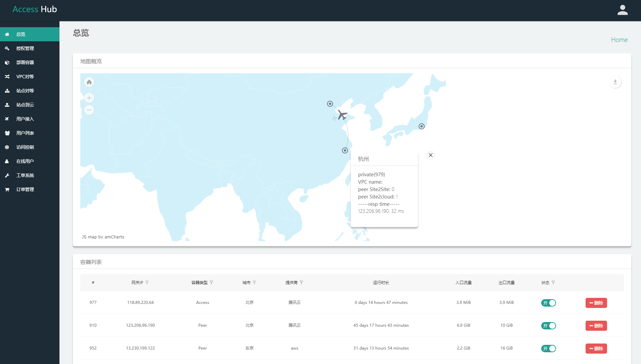Click the sitemap icon for 站点对等
The width and height of the screenshot is (641, 364).
pyautogui.click(x=7, y=91)
